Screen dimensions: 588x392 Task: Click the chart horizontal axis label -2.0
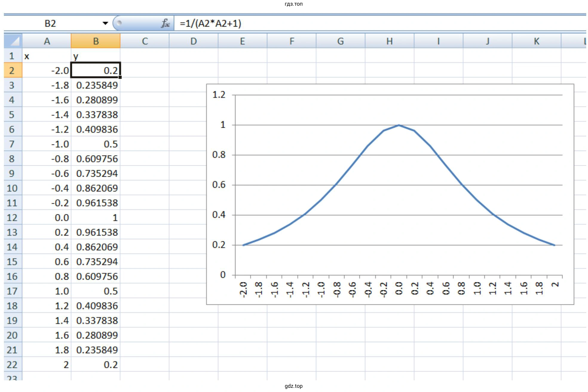[x=243, y=289]
